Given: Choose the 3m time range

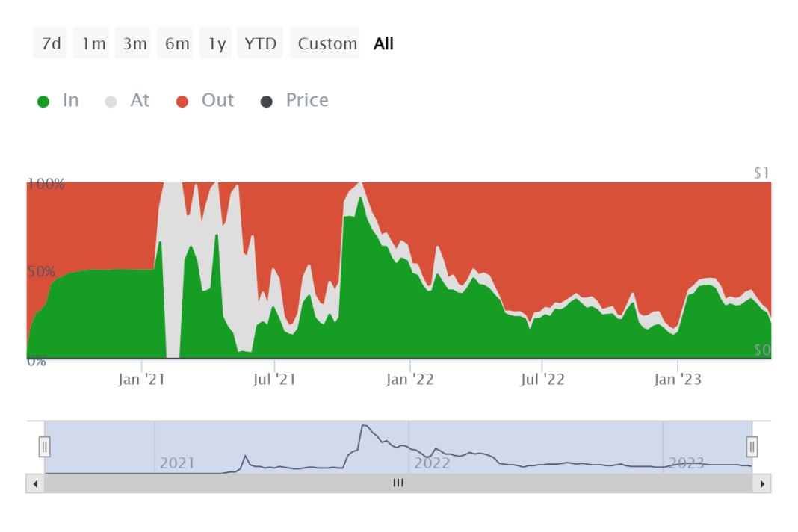Looking at the screenshot, I should pyautogui.click(x=135, y=43).
